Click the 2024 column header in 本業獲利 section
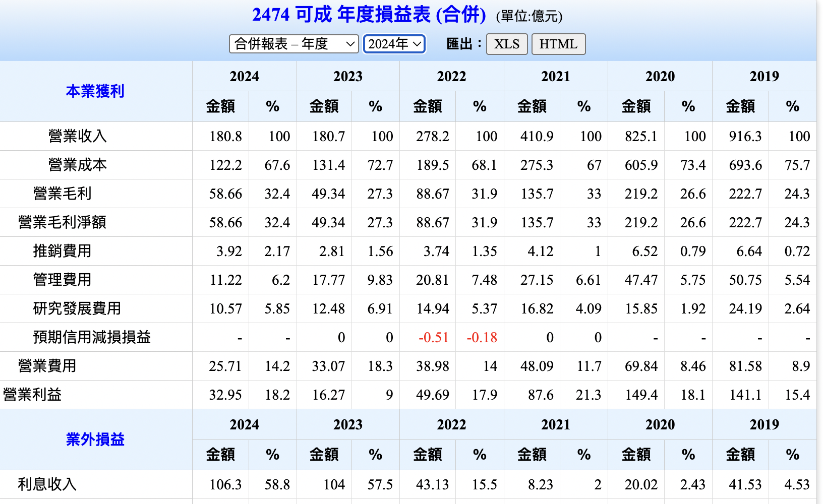This screenshot has height=504, width=823. click(244, 76)
